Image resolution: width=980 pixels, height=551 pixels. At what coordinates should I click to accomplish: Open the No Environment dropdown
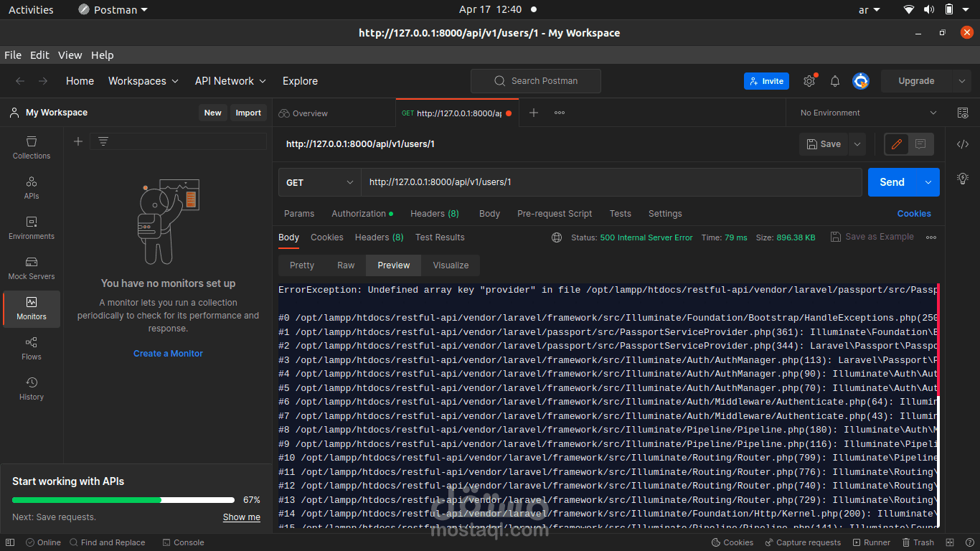(x=868, y=113)
